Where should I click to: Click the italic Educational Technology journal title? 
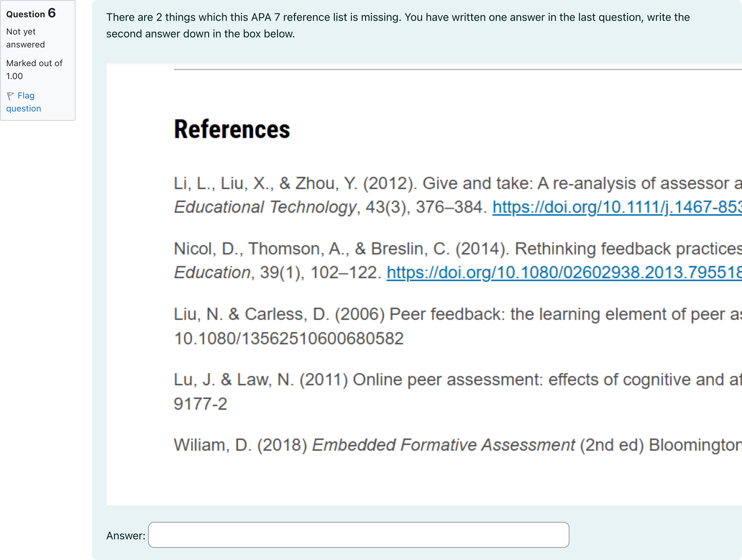265,207
